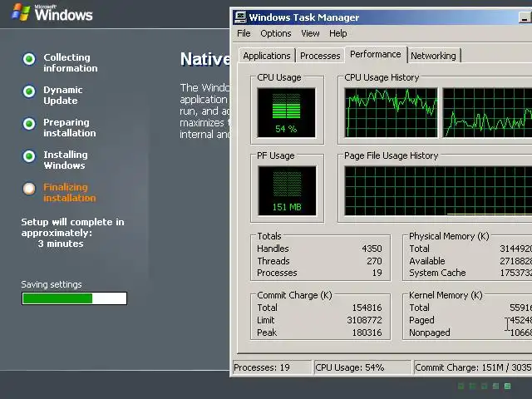This screenshot has height=399, width=532.
Task: Click Commit Charge Peak 180316
Action: click(x=367, y=332)
